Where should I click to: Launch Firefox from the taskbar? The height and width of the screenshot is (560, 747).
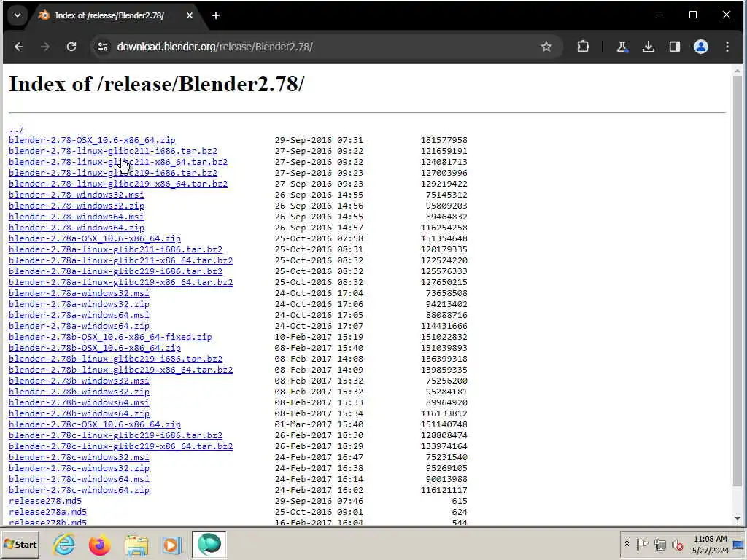click(x=99, y=544)
